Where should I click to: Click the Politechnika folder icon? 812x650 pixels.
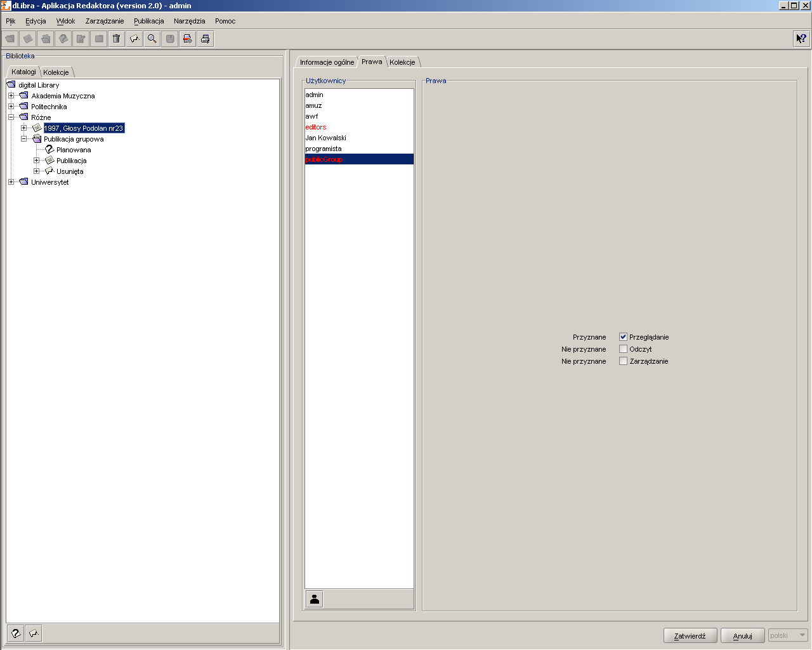[24, 106]
